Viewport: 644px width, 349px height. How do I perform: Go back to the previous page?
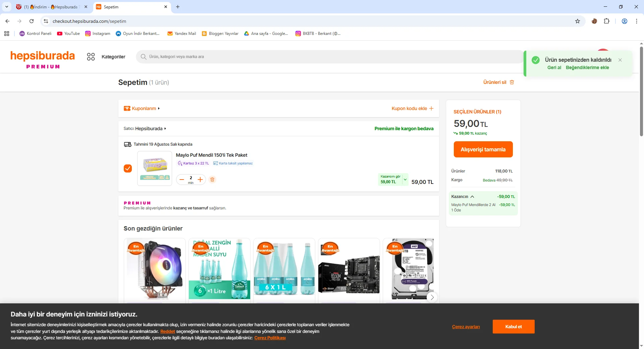point(7,21)
